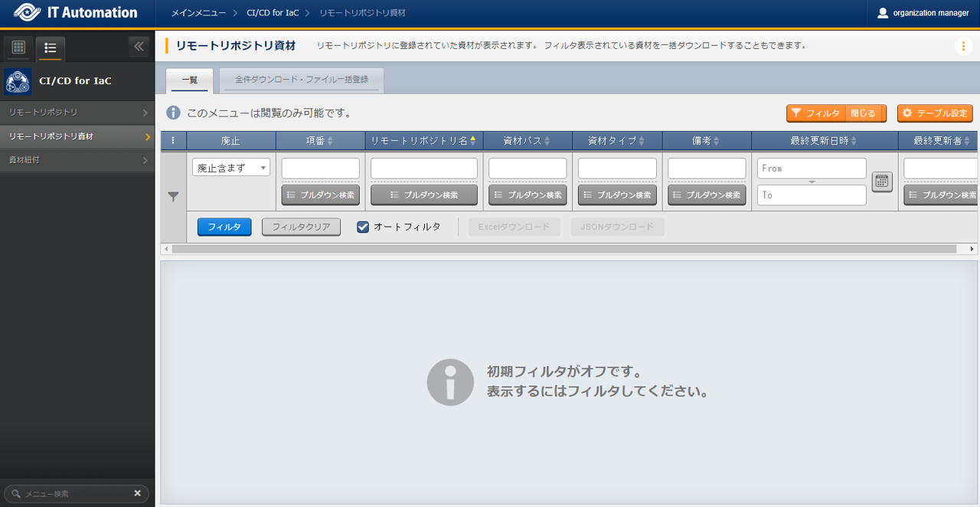Clear the menu search with X icon
The height and width of the screenshot is (507, 980).
[x=138, y=494]
